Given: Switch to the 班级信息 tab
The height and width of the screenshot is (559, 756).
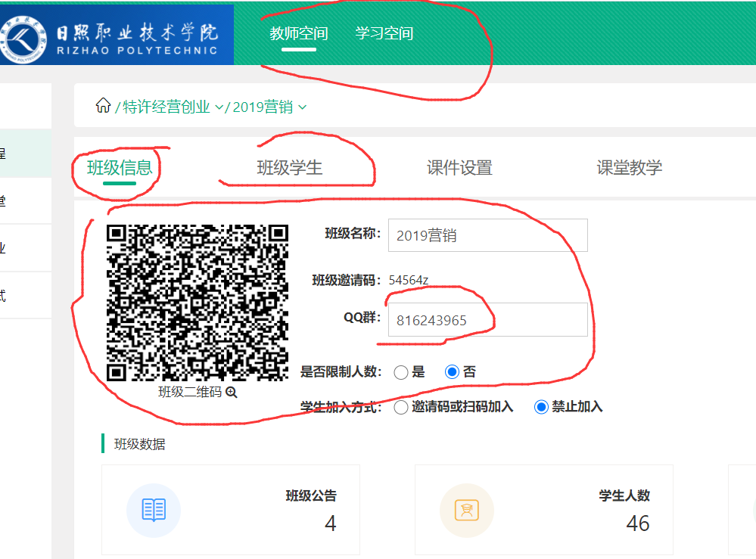Looking at the screenshot, I should [x=120, y=168].
